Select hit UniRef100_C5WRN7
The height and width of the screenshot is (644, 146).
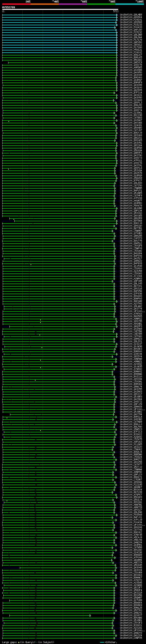pyautogui.click(x=131, y=231)
